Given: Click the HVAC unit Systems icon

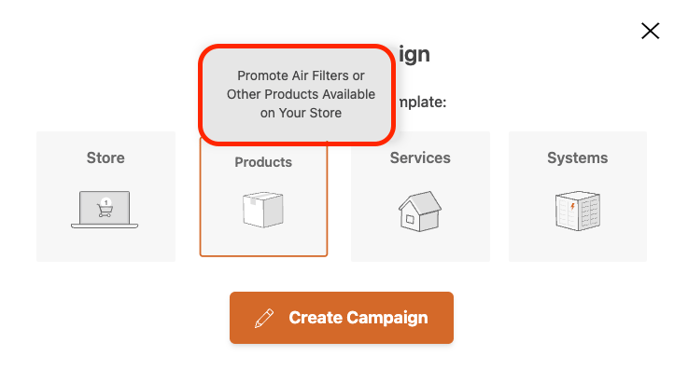Looking at the screenshot, I should [577, 211].
